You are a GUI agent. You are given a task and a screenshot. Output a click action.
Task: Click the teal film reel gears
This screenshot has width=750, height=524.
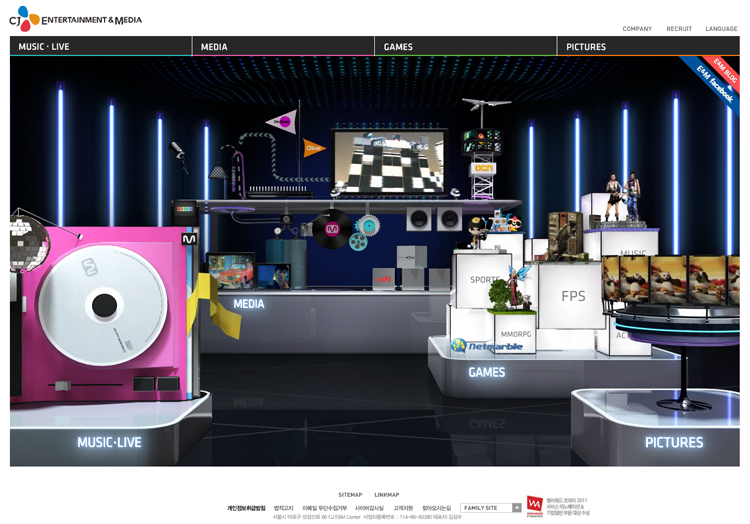[x=364, y=233]
